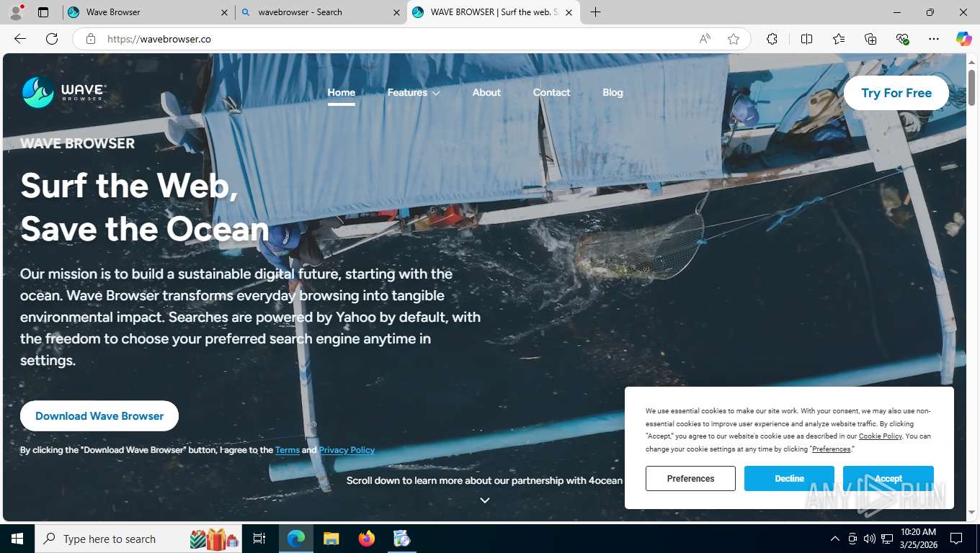Open the tab actions menu icon
This screenshot has height=553, width=980.
(43, 12)
